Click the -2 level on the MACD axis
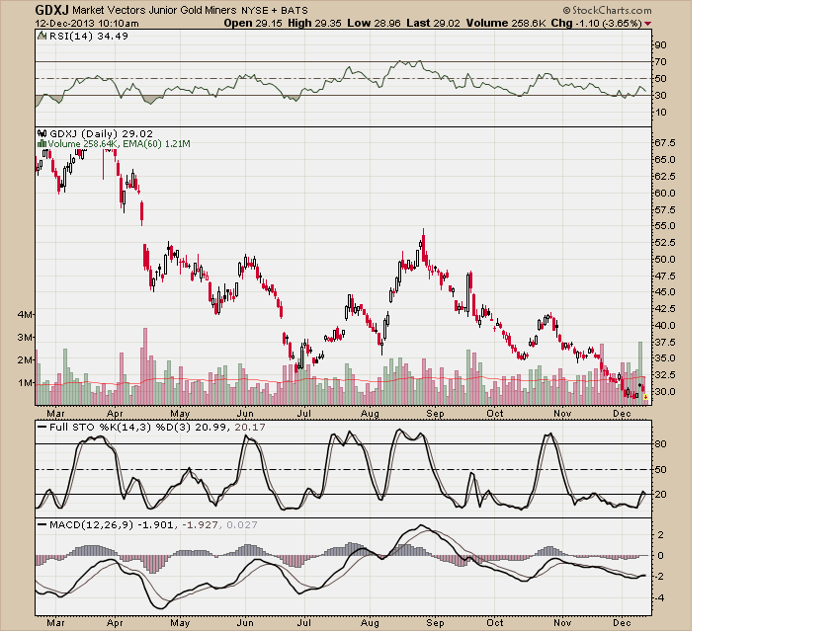 tap(659, 577)
